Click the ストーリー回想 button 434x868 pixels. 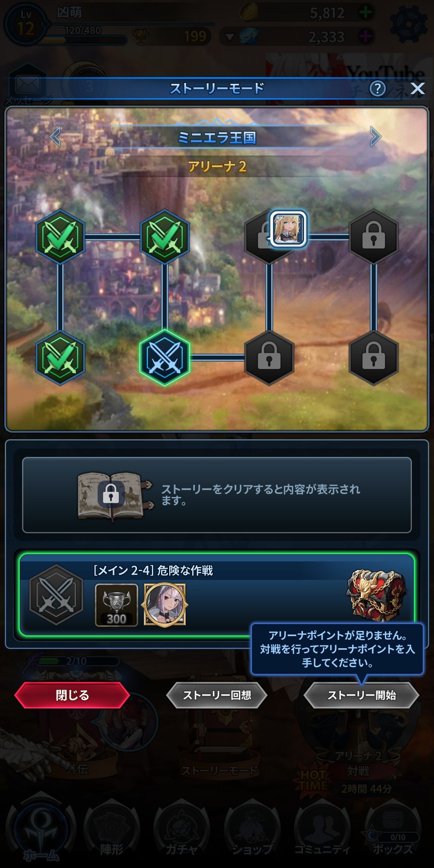pyautogui.click(x=217, y=695)
